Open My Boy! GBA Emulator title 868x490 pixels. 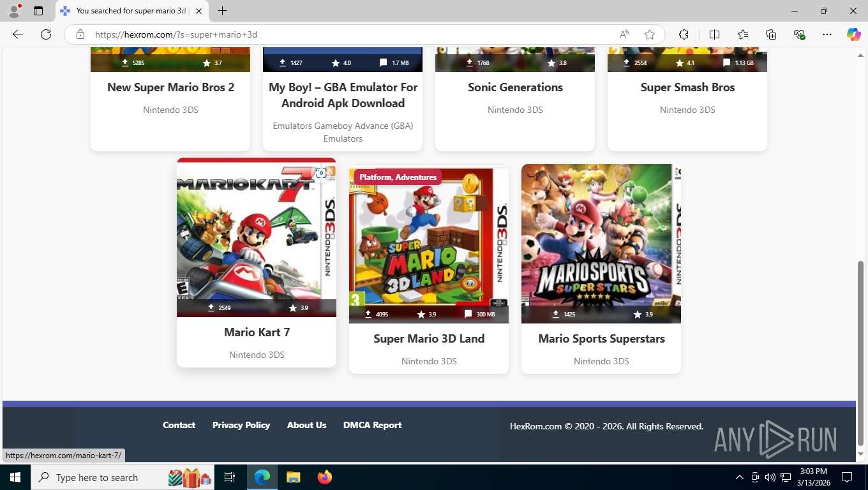343,95
